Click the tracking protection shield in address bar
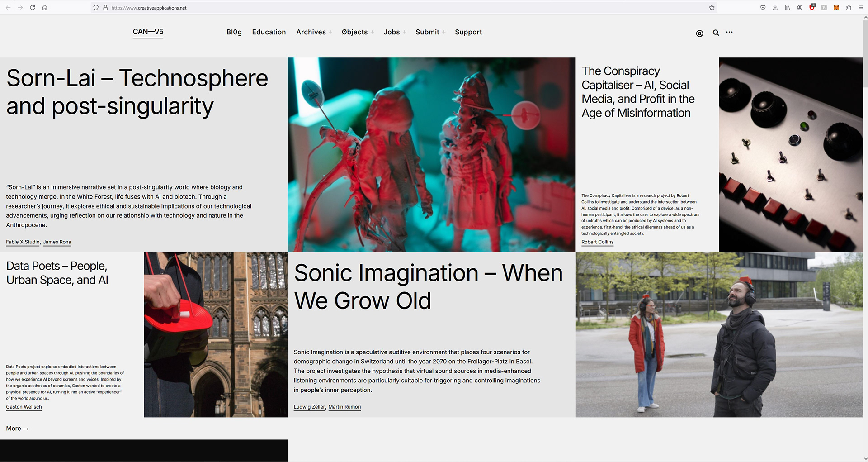This screenshot has width=868, height=462. click(x=95, y=7)
